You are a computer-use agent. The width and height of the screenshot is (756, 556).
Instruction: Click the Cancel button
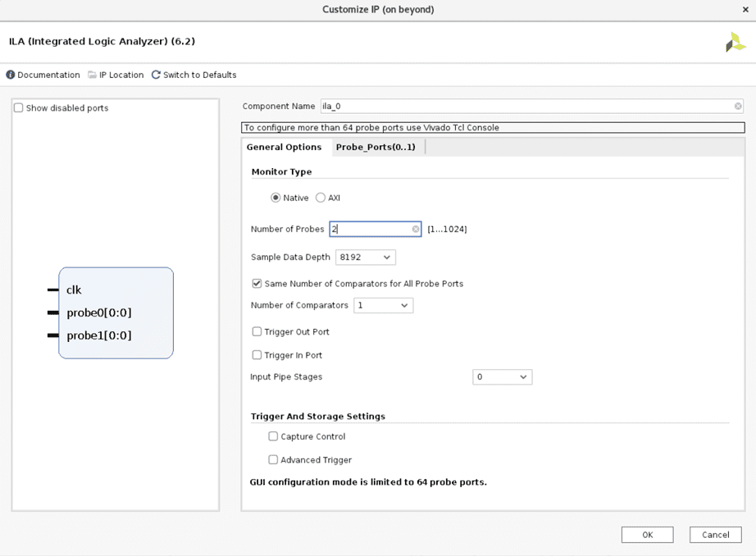point(716,535)
